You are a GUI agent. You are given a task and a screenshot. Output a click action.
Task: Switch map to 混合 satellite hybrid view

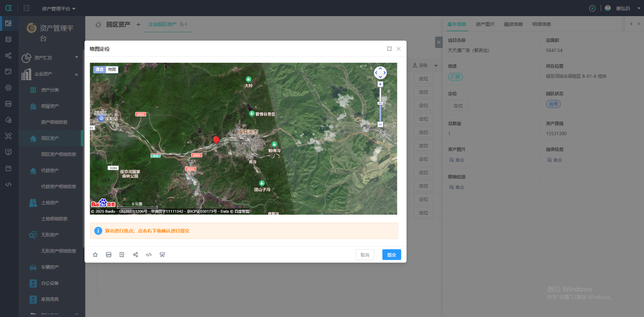tap(99, 69)
